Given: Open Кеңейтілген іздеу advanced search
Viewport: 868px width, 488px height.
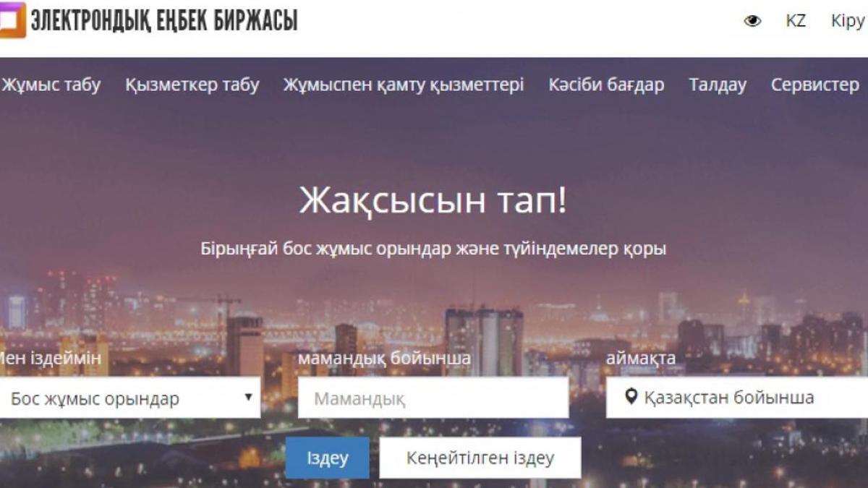Looking at the screenshot, I should point(480,458).
